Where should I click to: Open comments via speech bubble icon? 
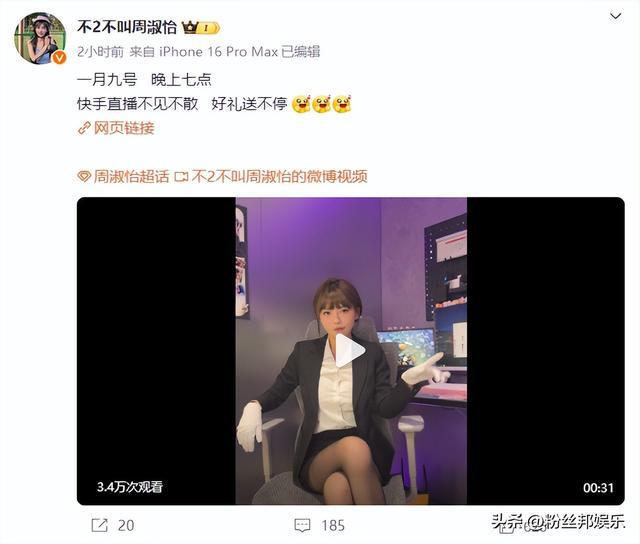pos(302,526)
